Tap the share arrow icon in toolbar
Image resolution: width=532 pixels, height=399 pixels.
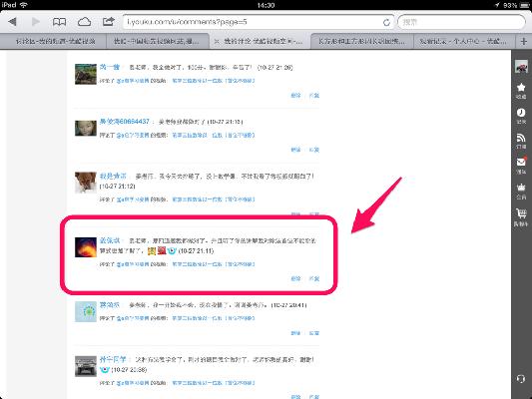tap(108, 22)
